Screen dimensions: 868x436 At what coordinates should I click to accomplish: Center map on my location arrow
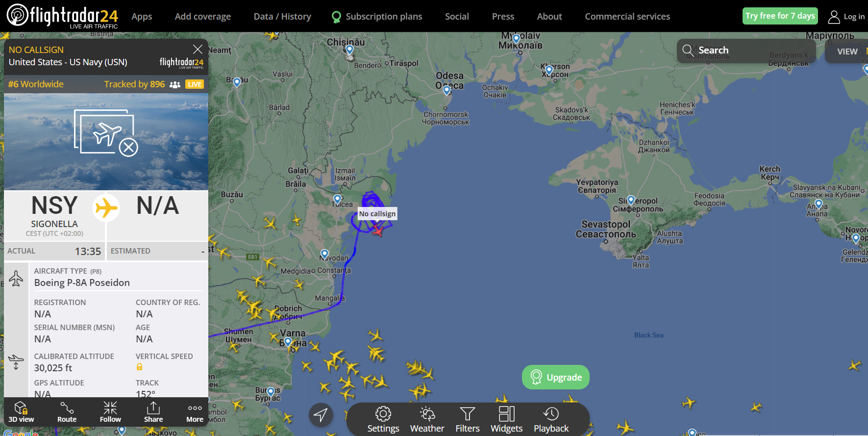point(321,415)
